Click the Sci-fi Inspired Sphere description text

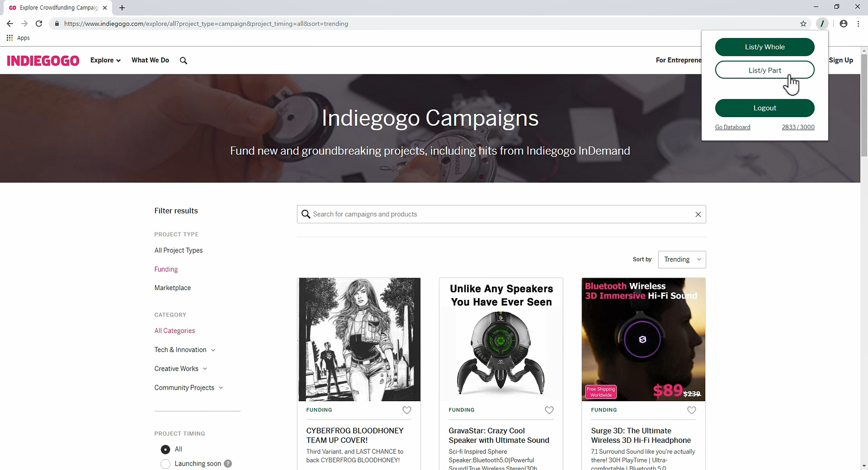coord(493,459)
